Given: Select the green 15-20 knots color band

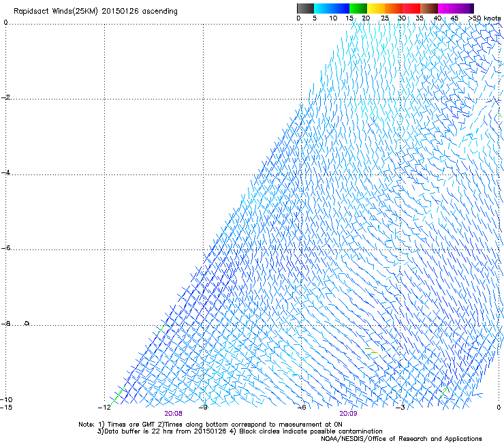Looking at the screenshot, I should pos(358,8).
